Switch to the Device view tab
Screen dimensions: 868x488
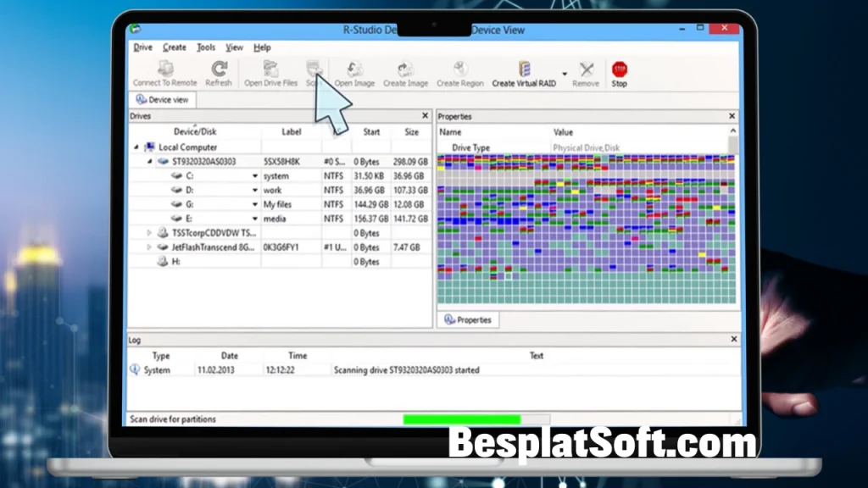163,100
